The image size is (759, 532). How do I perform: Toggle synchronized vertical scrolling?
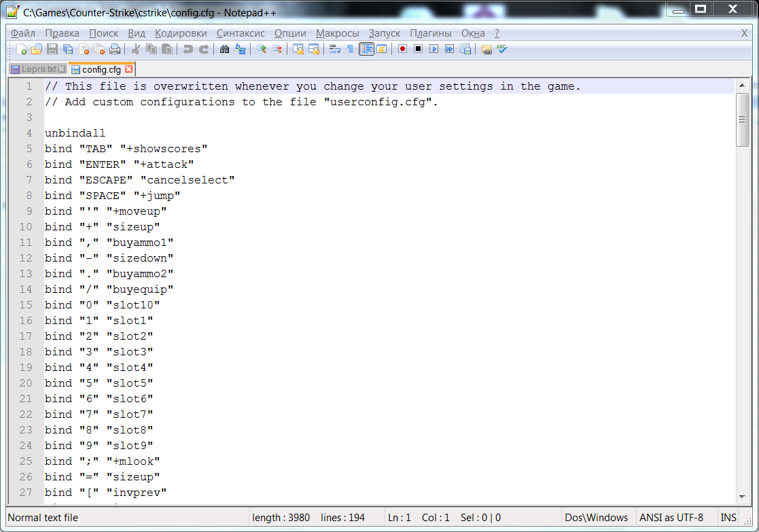298,50
